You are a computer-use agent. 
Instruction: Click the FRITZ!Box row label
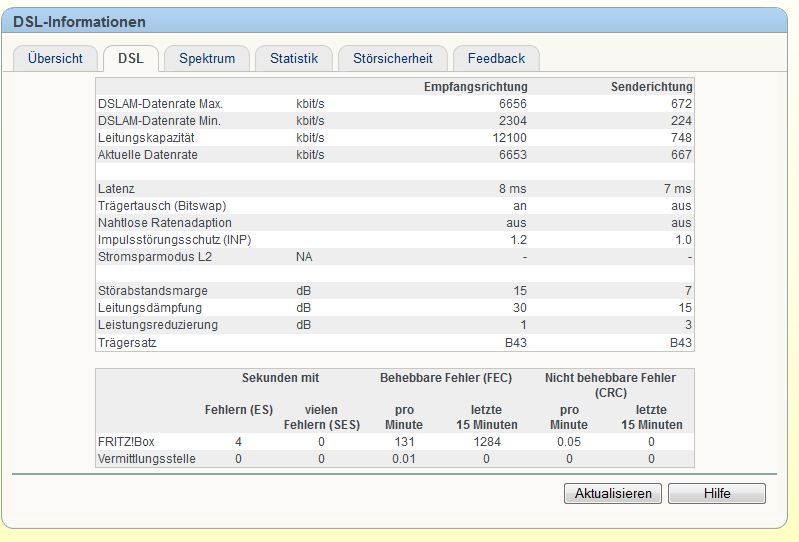pos(126,442)
